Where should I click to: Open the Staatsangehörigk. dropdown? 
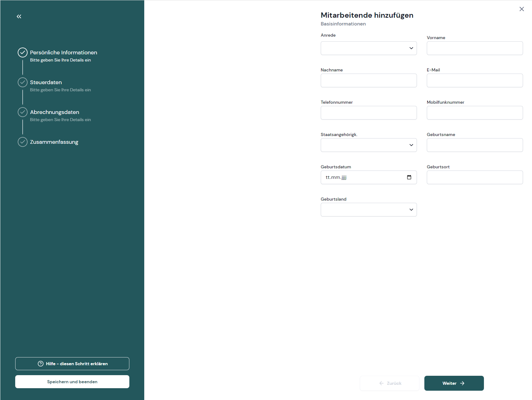[x=369, y=145]
